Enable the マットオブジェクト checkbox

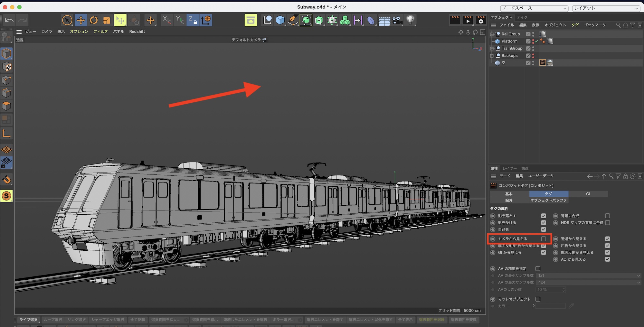[x=538, y=299]
